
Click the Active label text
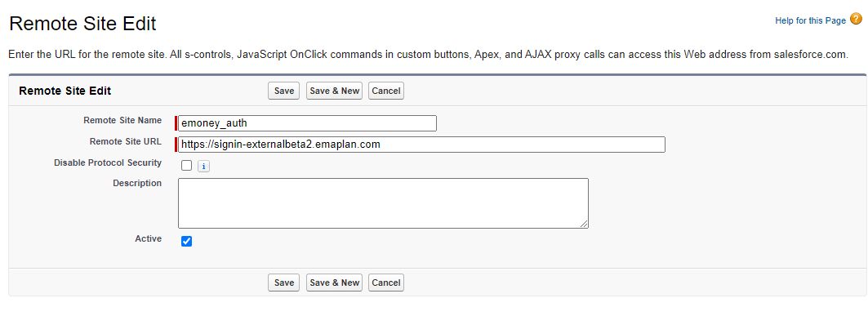coord(149,239)
